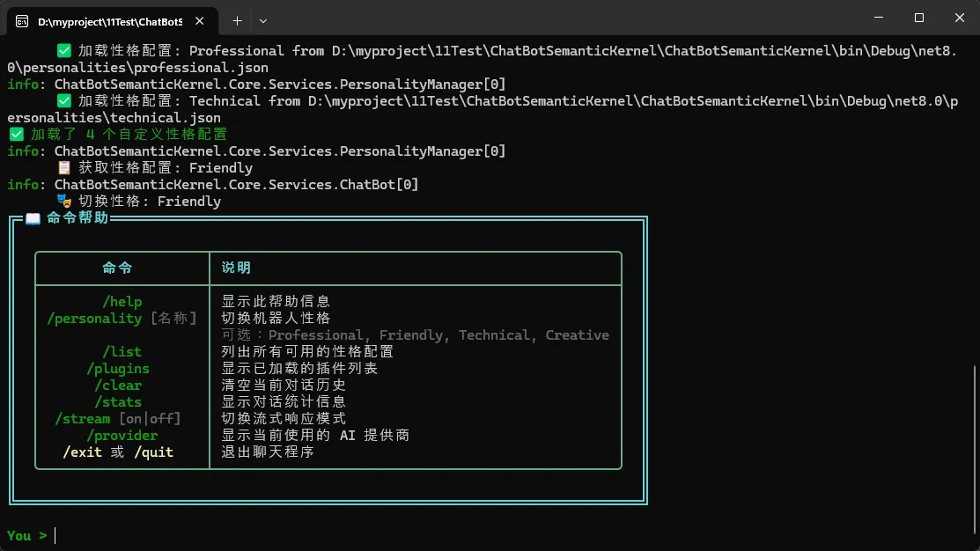The image size is (980, 551).
Task: Open a new terminal tab with plus
Action: tap(237, 20)
